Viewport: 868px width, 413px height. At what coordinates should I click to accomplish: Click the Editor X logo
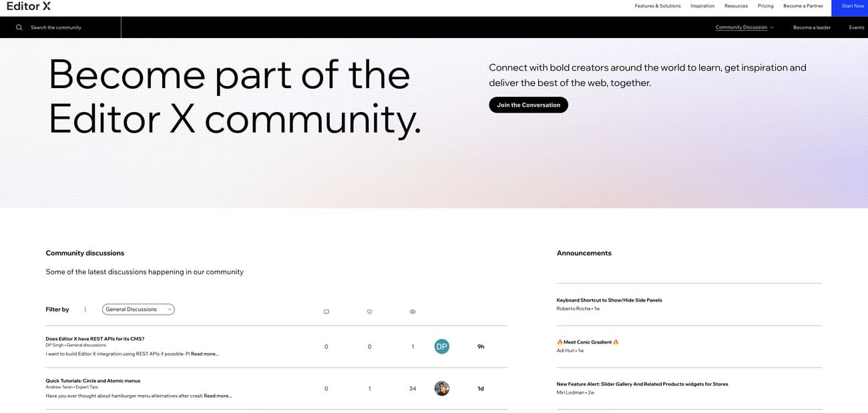28,6
